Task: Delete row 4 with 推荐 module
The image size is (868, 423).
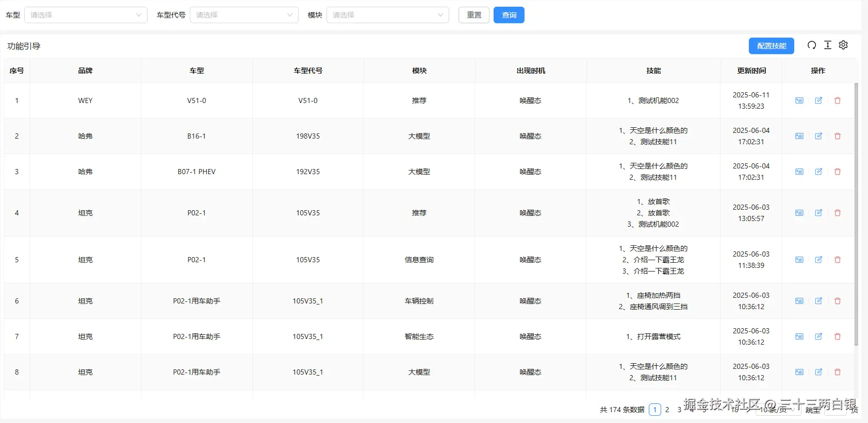Action: (x=838, y=213)
